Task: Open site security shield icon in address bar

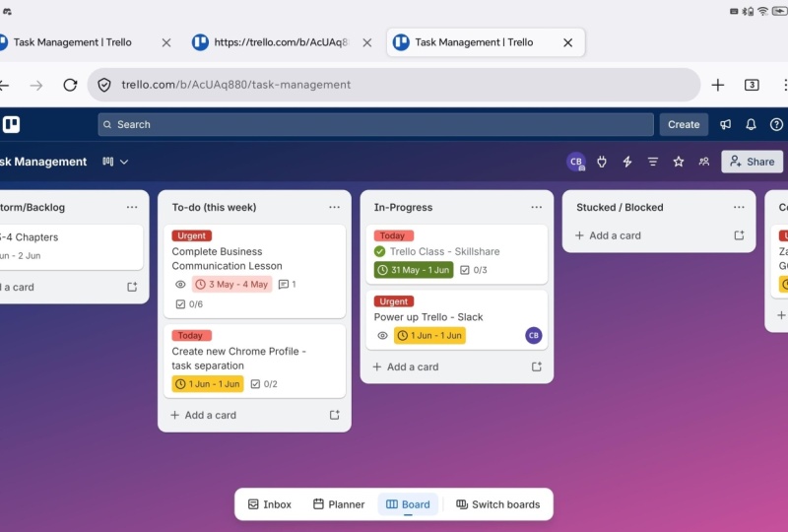Action: [x=104, y=85]
